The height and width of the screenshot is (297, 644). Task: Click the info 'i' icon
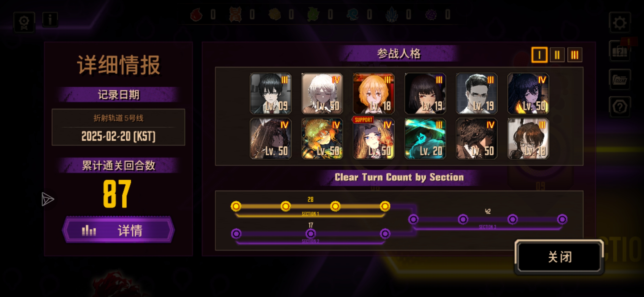click(50, 20)
